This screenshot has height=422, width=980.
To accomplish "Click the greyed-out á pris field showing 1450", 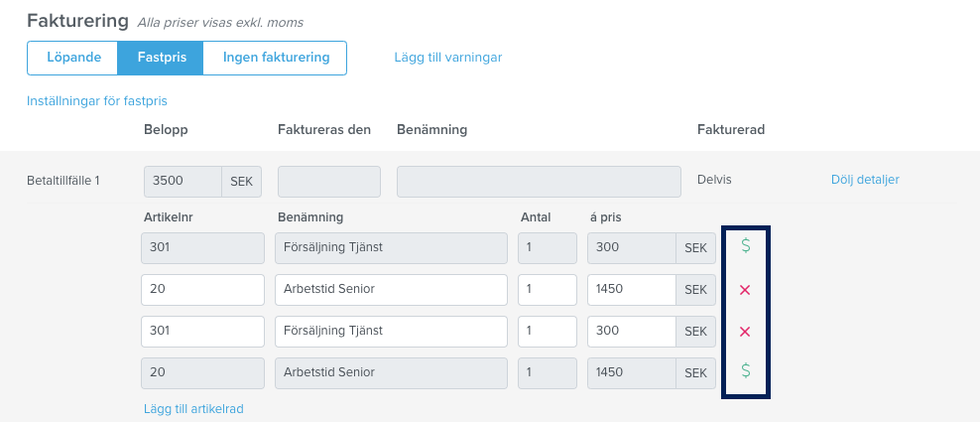I will [x=632, y=373].
